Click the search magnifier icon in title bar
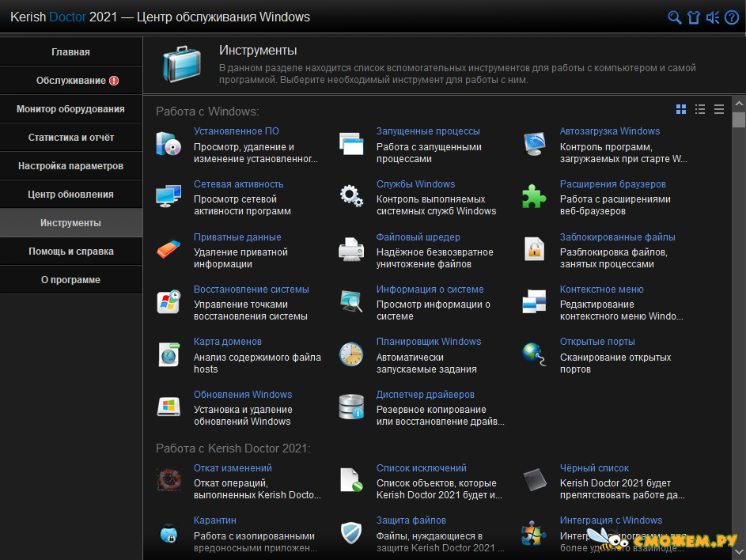 point(674,17)
